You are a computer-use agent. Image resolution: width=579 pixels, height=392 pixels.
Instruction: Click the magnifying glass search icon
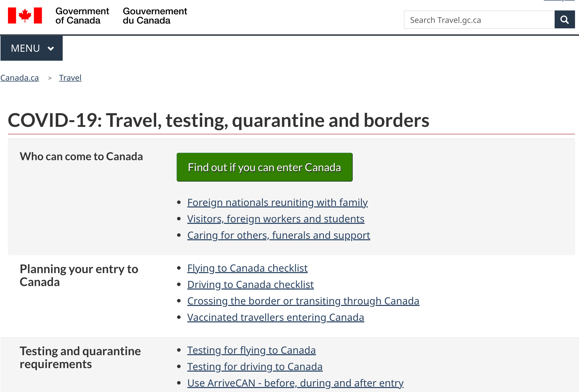click(x=564, y=20)
